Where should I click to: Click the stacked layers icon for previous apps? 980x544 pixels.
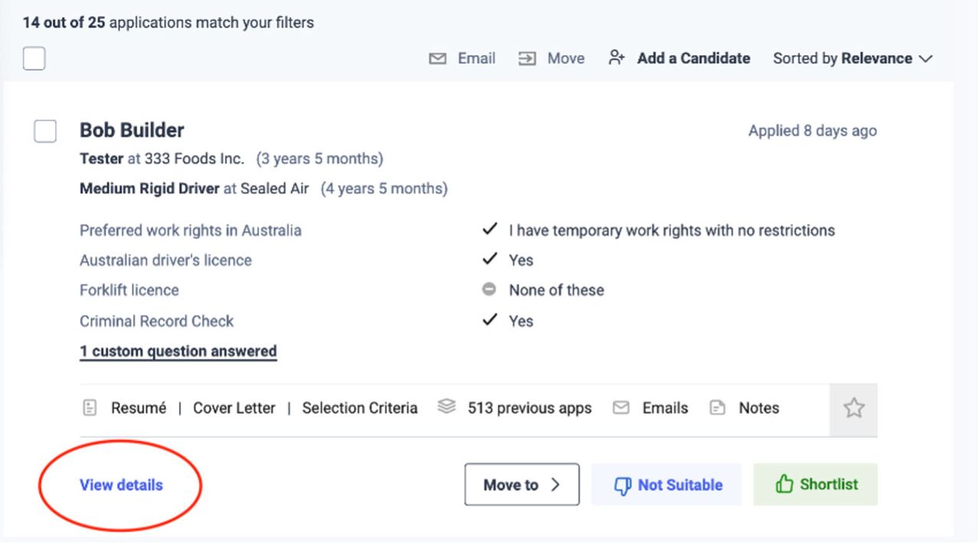pos(446,408)
